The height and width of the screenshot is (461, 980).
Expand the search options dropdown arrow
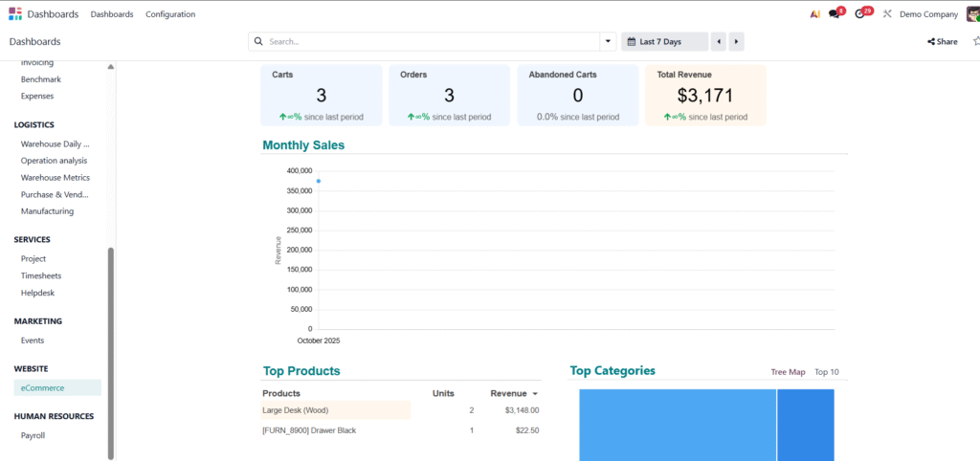click(608, 42)
